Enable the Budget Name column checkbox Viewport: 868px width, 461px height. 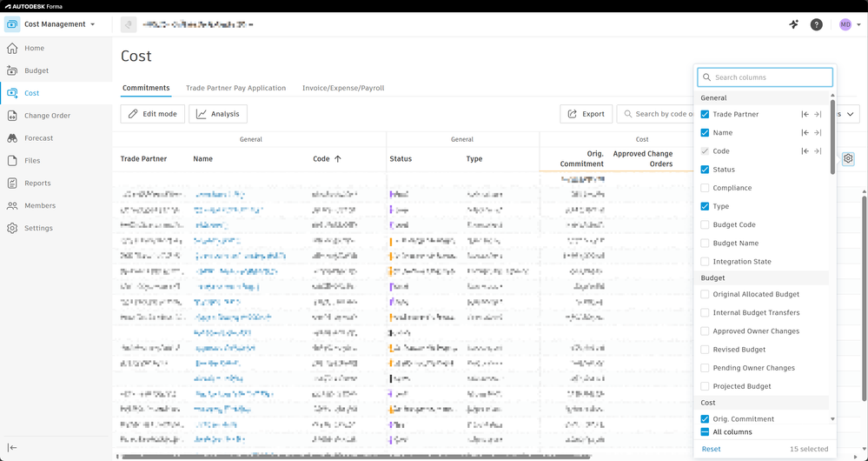(x=705, y=244)
